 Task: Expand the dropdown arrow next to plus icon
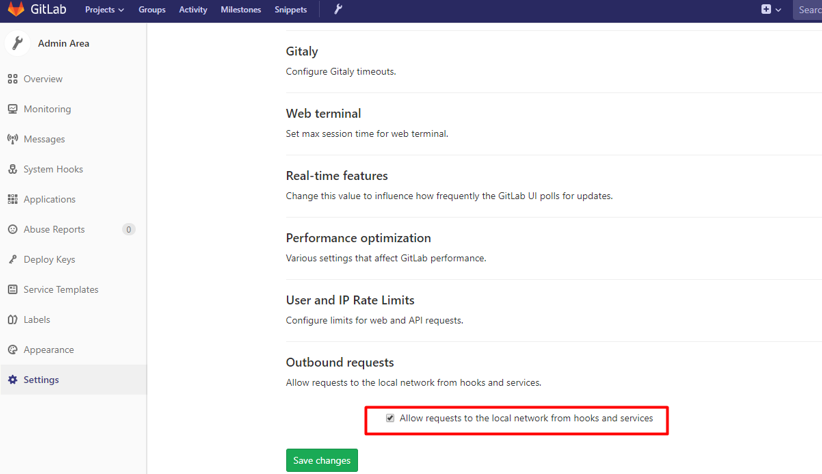pyautogui.click(x=778, y=9)
